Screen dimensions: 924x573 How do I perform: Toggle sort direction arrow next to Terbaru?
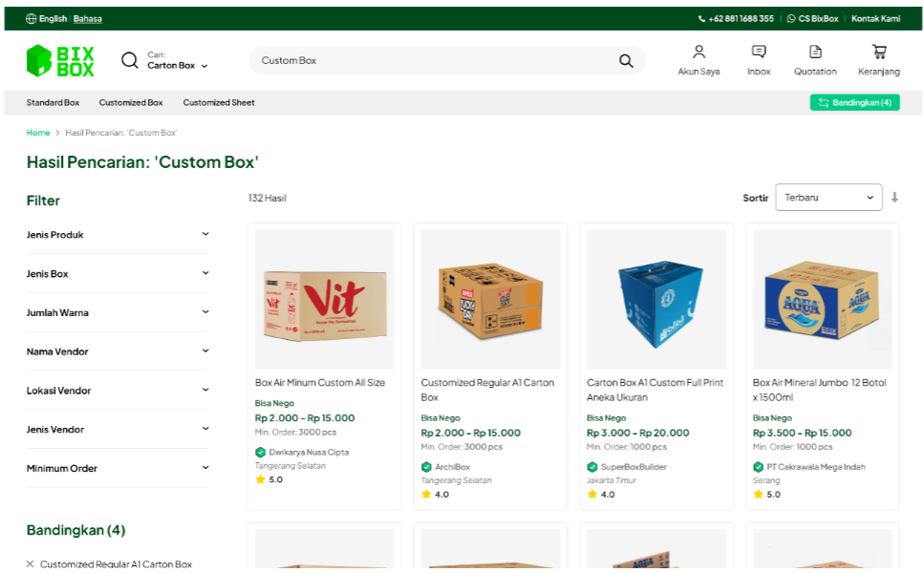tap(894, 198)
